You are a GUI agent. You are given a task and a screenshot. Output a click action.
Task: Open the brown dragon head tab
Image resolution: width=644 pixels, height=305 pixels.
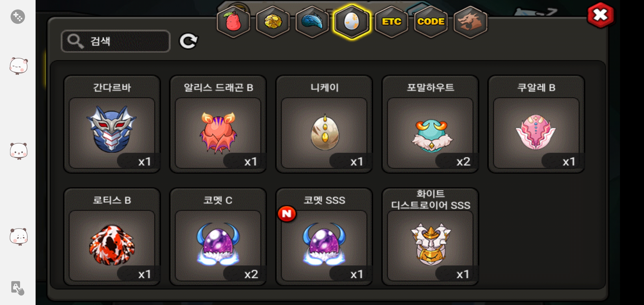tap(470, 21)
